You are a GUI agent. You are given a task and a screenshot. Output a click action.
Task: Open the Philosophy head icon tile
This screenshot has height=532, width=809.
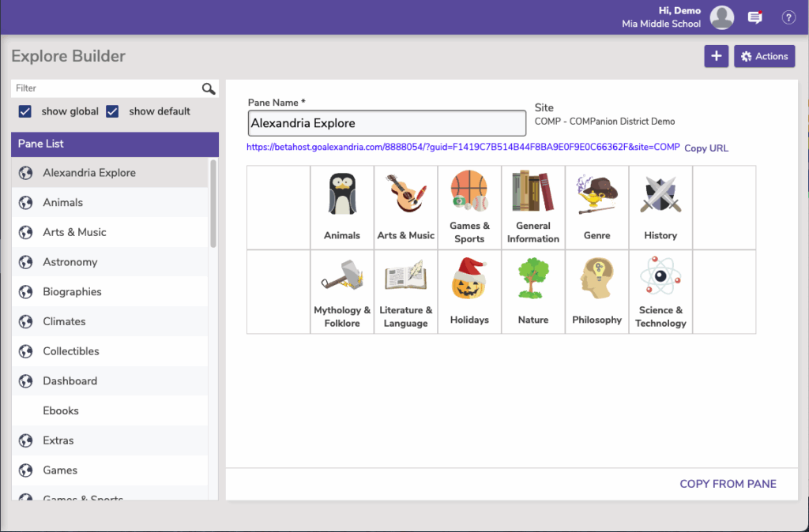click(x=596, y=279)
